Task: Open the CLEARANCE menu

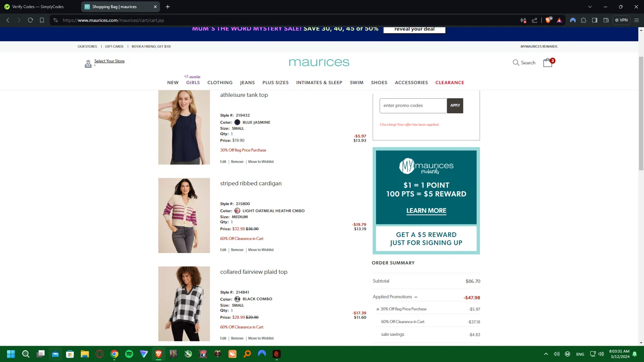Action: pos(450,82)
